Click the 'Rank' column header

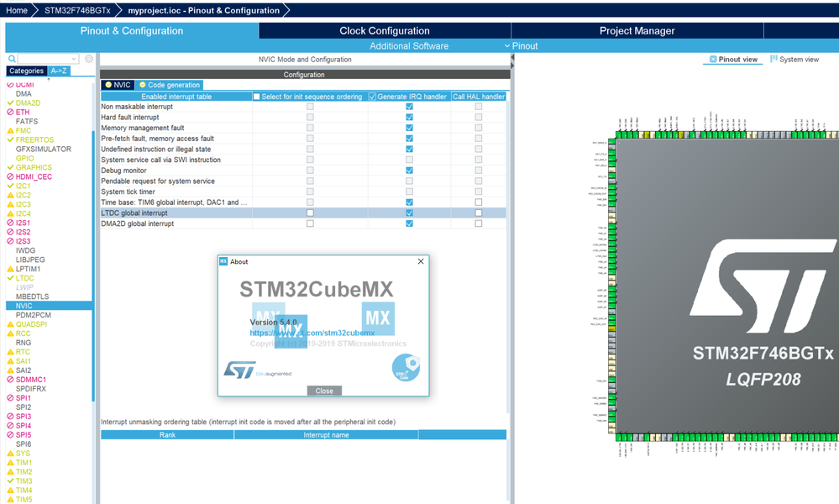pos(167,435)
